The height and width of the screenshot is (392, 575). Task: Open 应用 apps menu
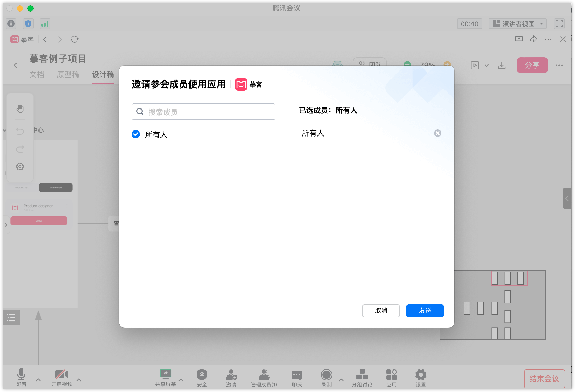pos(392,378)
